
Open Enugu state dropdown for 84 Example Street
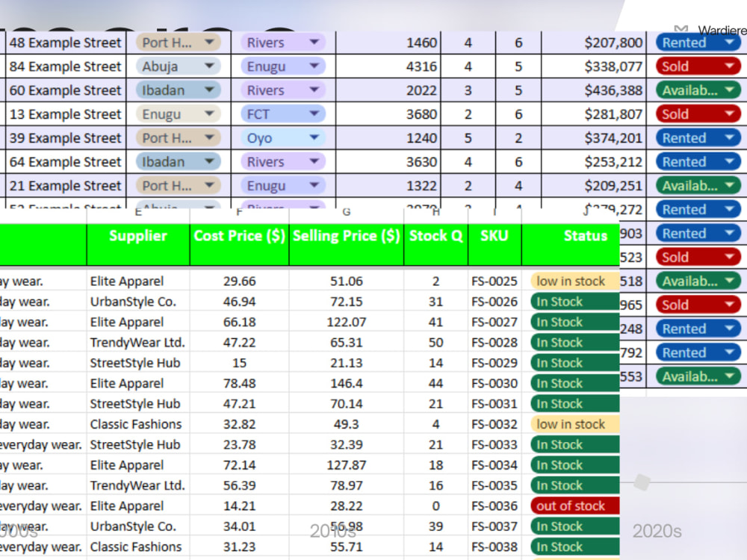click(283, 66)
